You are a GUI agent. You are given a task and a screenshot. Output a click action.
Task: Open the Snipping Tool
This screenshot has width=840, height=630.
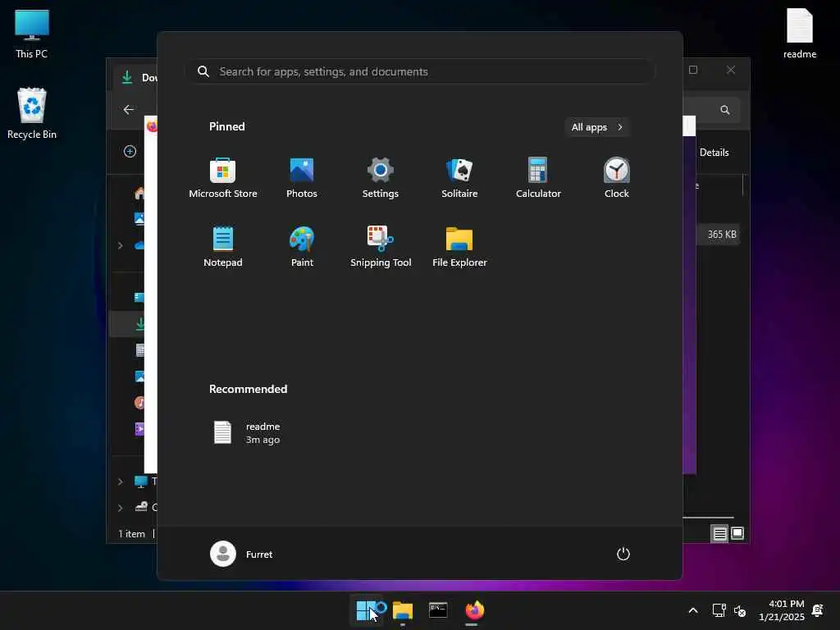381,247
